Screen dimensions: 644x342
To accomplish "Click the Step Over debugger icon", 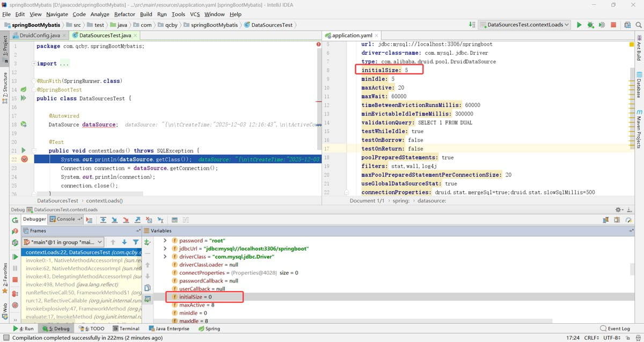I will pos(103,220).
